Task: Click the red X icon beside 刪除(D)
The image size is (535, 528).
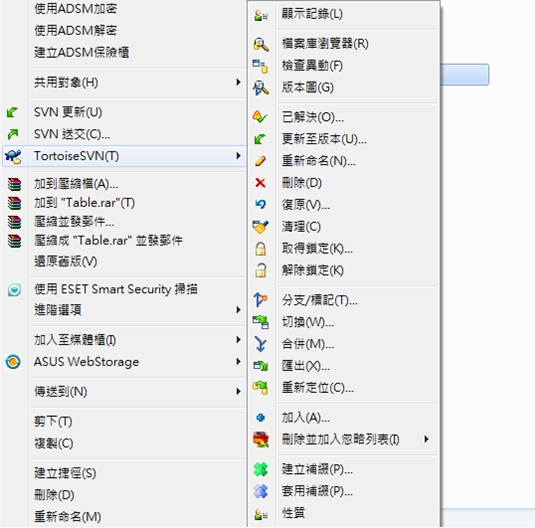Action: click(260, 183)
